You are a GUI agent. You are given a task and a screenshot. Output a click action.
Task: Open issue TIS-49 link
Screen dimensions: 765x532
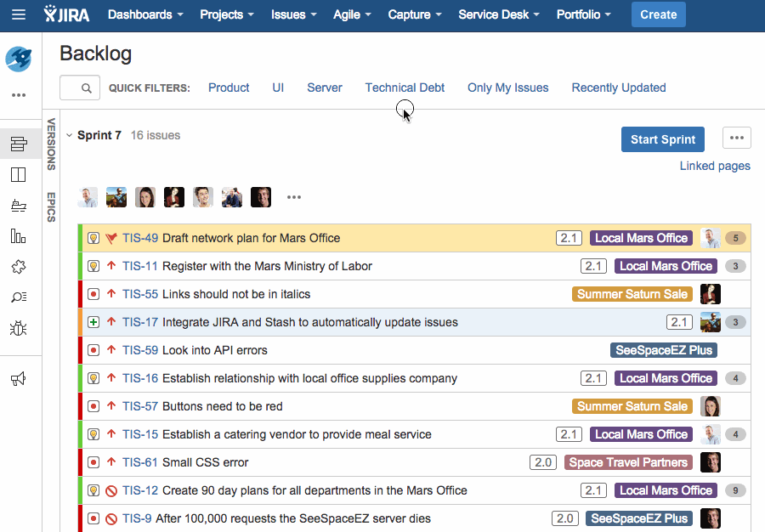[x=140, y=239]
